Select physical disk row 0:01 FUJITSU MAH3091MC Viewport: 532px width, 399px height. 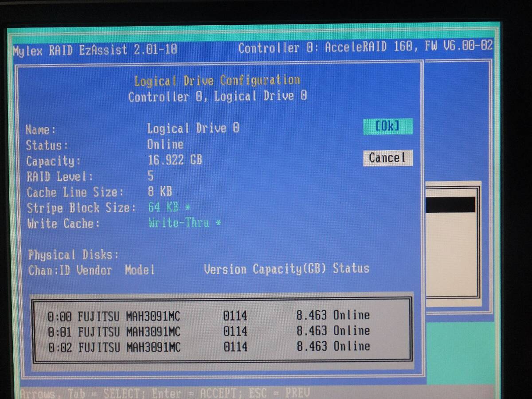point(209,331)
